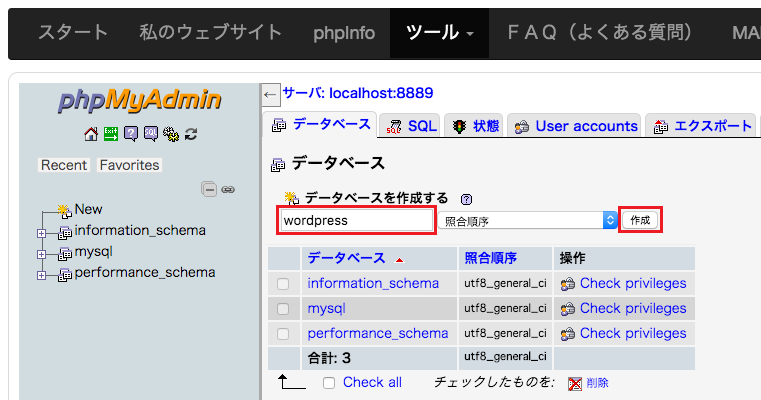Open Check privileges for performance_schema
This screenshot has width=761, height=400.
(x=633, y=333)
